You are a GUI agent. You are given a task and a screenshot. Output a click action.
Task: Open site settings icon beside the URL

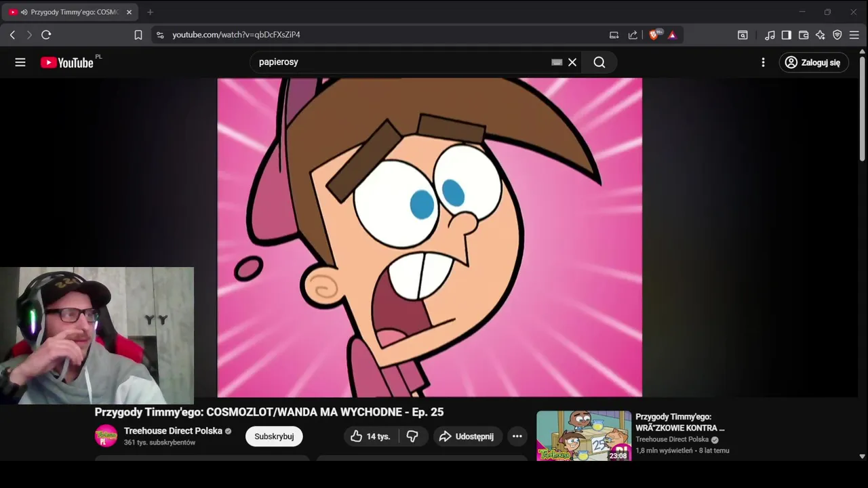click(x=160, y=35)
